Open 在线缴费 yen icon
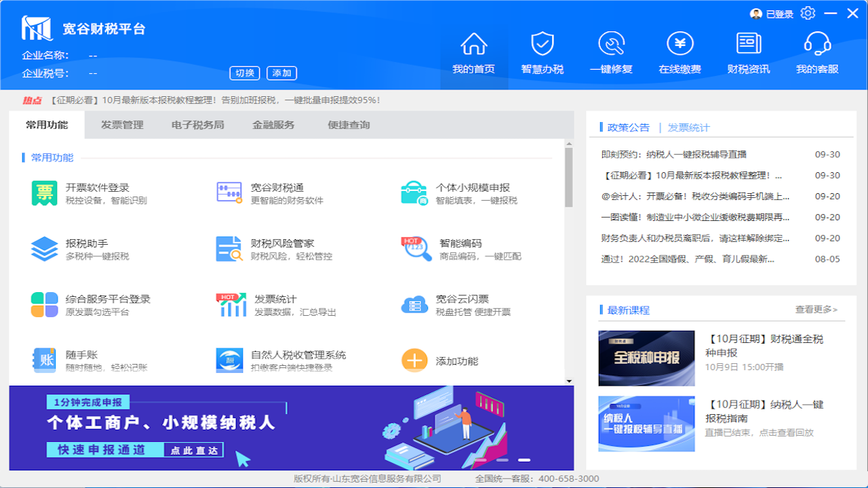868x488 pixels. [x=679, y=45]
